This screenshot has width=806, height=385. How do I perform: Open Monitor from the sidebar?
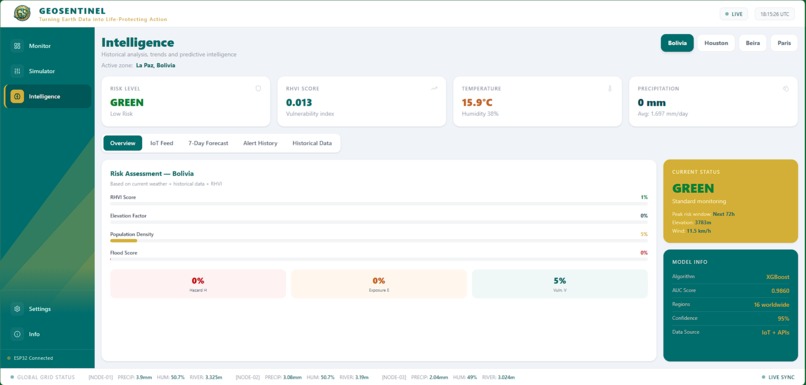[x=47, y=46]
